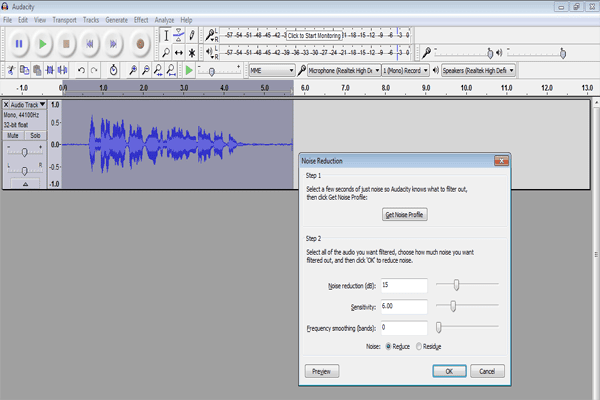Click the Noise reduction (dB) input field
The width and height of the screenshot is (600, 400).
point(404,286)
